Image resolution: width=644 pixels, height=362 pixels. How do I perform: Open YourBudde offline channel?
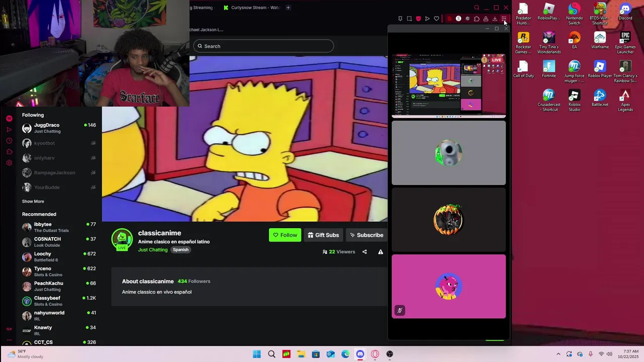point(59,187)
